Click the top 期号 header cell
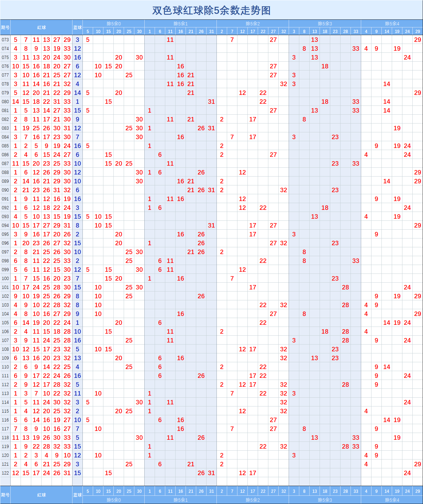Viewport: 423px width, 504px height. pos(5,27)
